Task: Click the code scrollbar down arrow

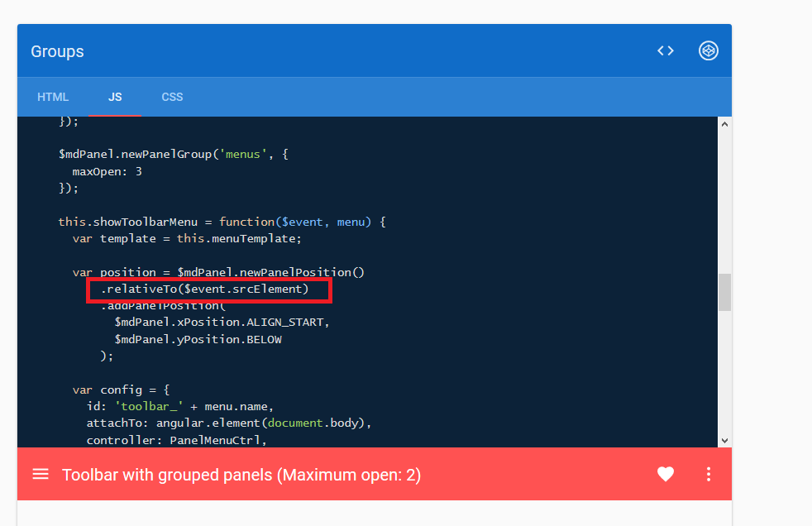Action: click(724, 441)
